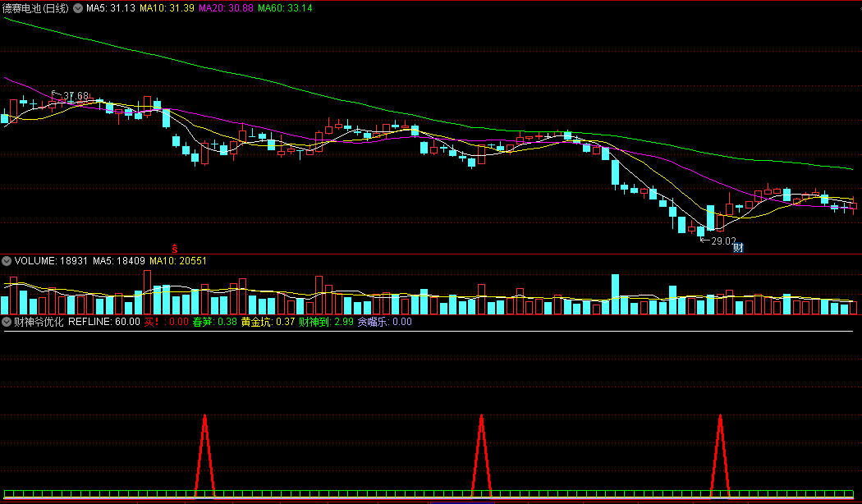This screenshot has height=504, width=862.
Task: Select the MA20: 30.88 label
Action: click(226, 8)
